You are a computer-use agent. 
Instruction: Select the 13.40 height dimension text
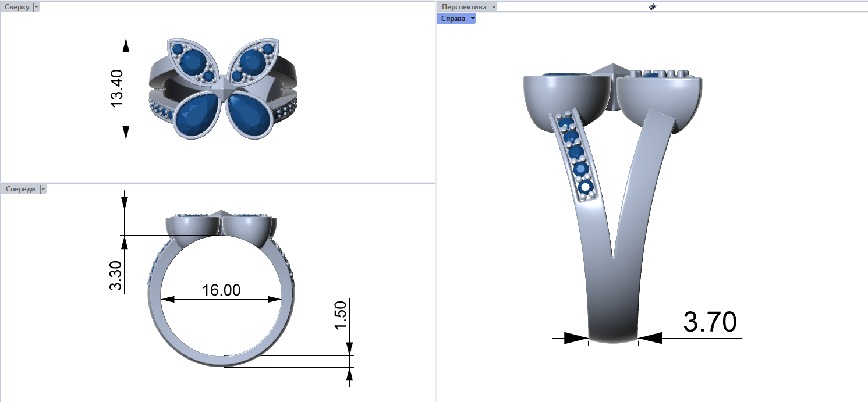(117, 88)
